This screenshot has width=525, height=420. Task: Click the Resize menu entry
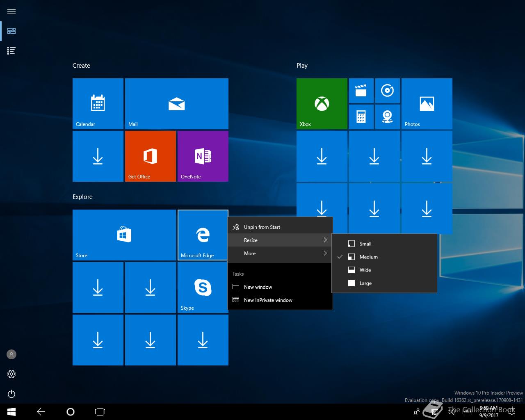[x=280, y=240]
